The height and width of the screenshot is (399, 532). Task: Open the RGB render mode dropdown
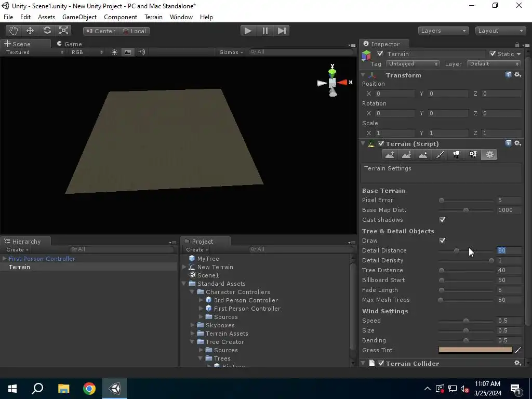point(87,52)
